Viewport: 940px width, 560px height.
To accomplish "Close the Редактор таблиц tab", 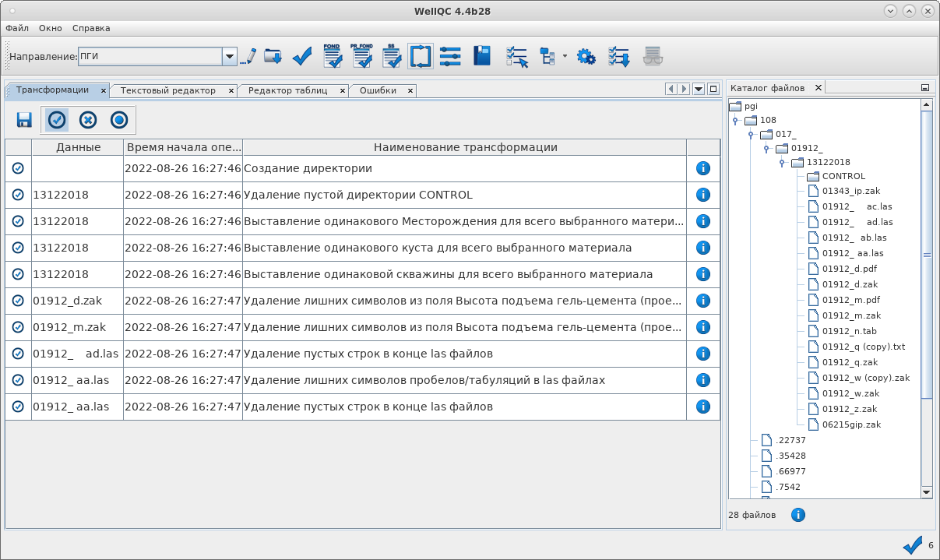I will (x=343, y=90).
